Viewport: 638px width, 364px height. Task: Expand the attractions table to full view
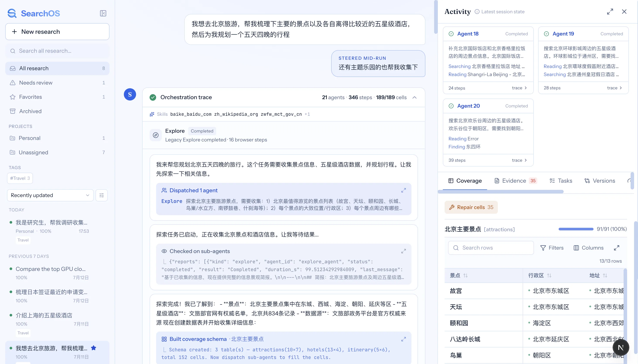click(x=616, y=248)
